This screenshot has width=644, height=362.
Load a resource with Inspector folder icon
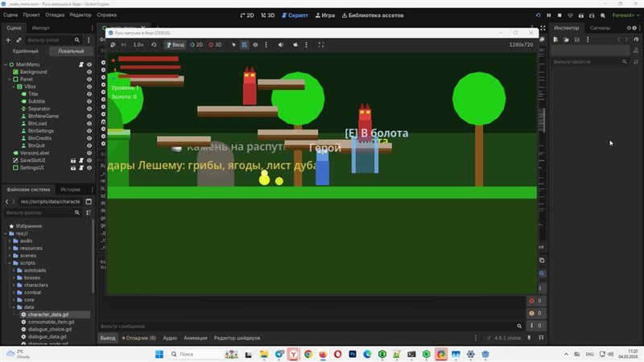[x=567, y=39]
